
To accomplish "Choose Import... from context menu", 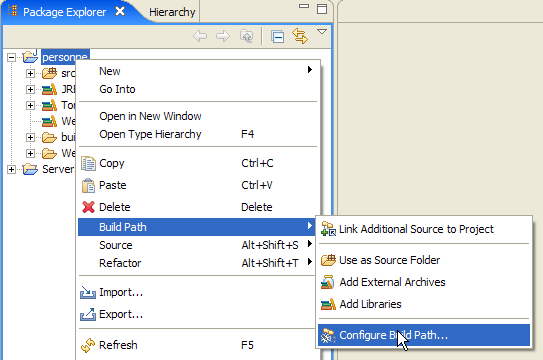I will (x=197, y=292).
